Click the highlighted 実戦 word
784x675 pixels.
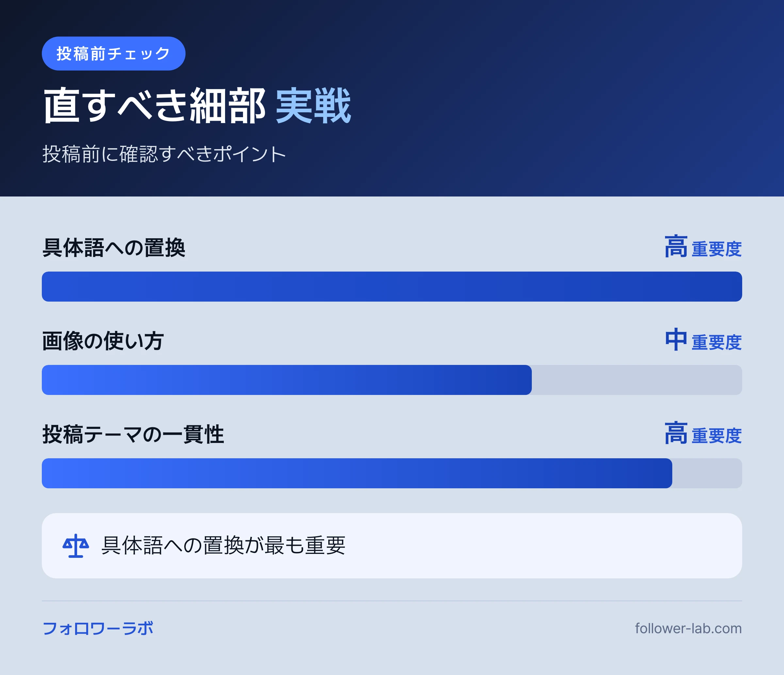[313, 105]
